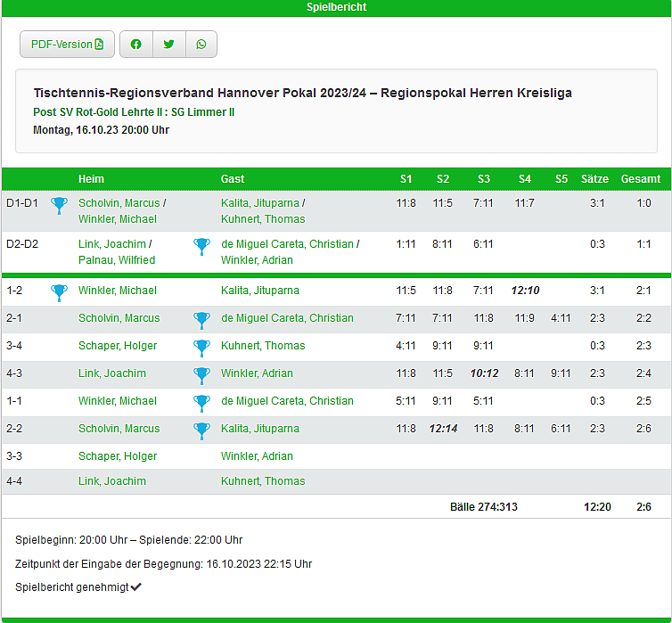Click the Spielbericht genehmigt checkmark
The image size is (672, 623).
136,587
